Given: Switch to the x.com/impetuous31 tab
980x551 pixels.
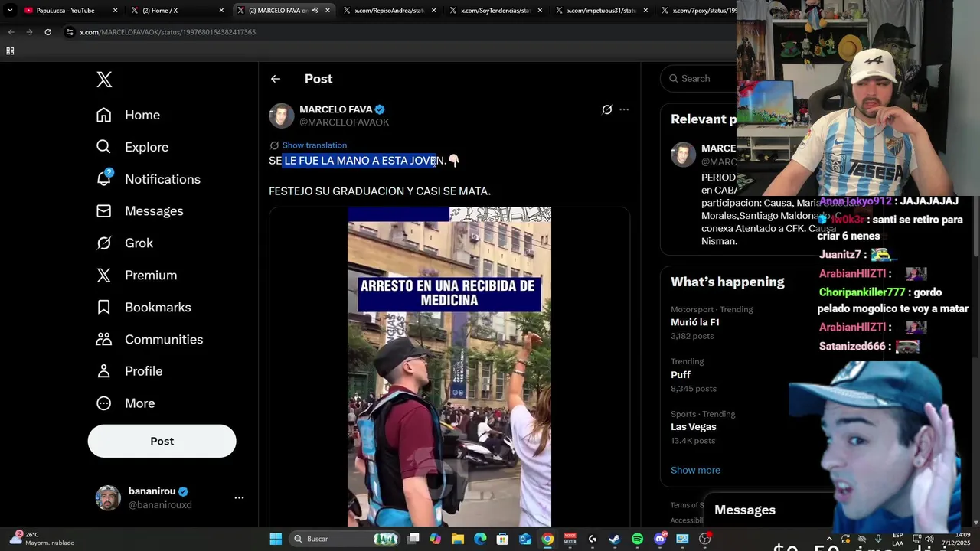Looking at the screenshot, I should pyautogui.click(x=602, y=11).
